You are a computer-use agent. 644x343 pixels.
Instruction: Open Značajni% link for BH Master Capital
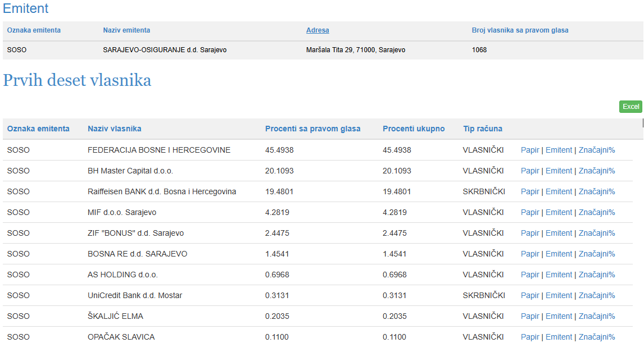tap(597, 171)
